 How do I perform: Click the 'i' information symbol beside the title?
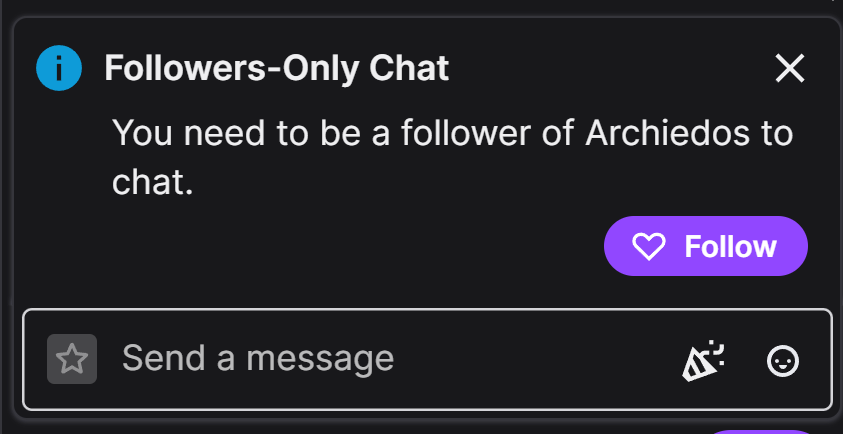click(x=58, y=69)
